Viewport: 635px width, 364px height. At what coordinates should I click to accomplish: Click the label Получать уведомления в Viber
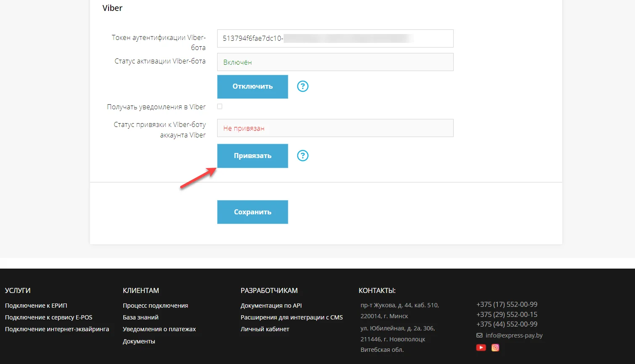tap(156, 107)
